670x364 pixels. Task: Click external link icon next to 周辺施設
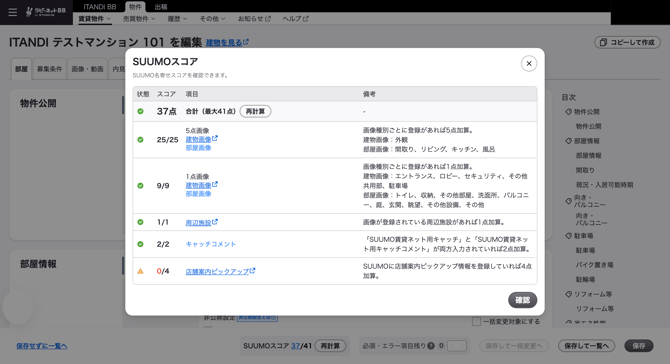[x=215, y=222]
